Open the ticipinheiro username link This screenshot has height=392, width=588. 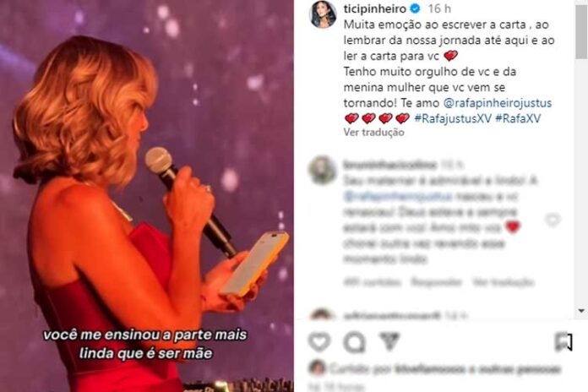point(374,8)
